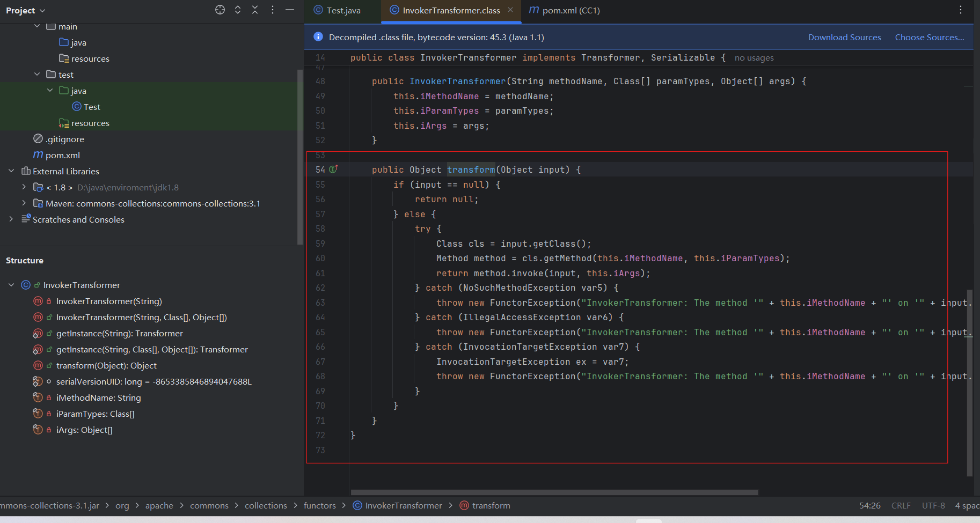Close the InvokerTransformer.class tab

(x=510, y=10)
